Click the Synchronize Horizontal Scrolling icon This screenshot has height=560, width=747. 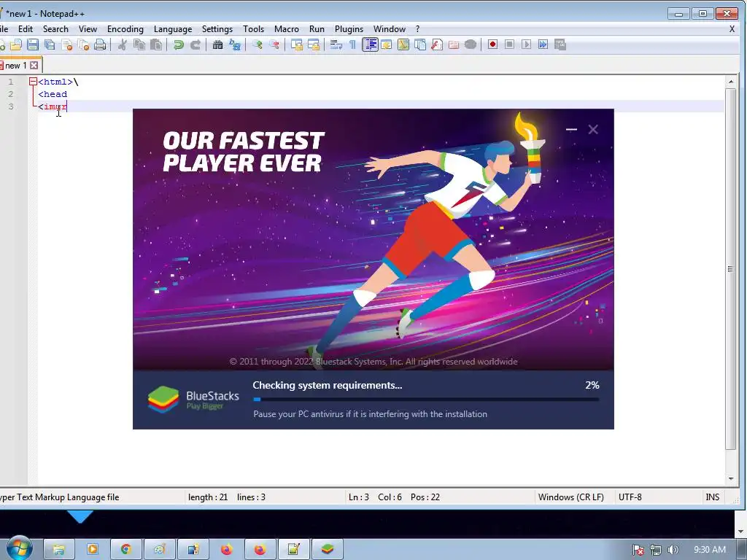click(x=314, y=44)
